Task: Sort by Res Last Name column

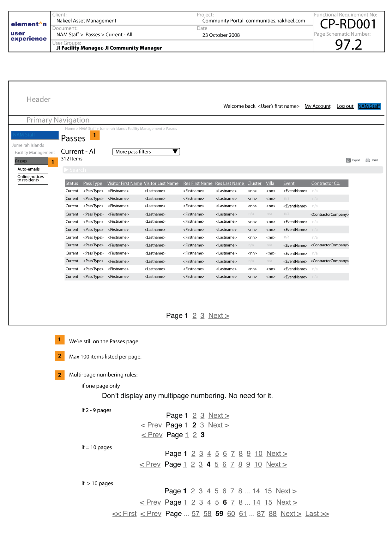Action: [230, 183]
